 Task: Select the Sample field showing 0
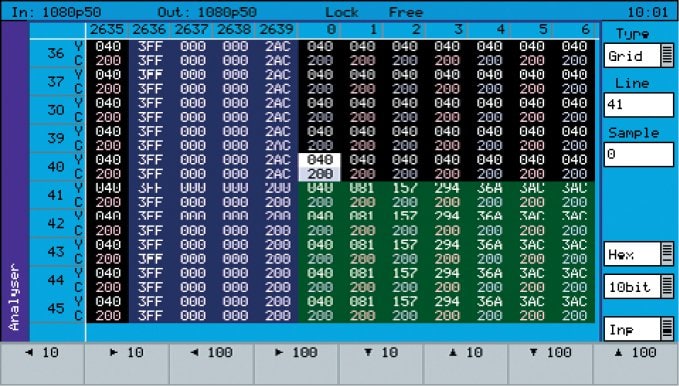[x=639, y=154]
